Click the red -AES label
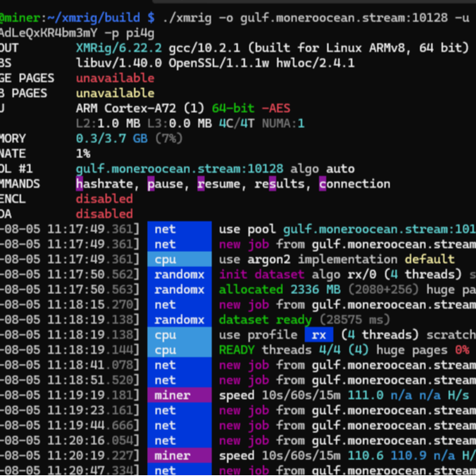Screen dimensions: 476x476 [276, 108]
